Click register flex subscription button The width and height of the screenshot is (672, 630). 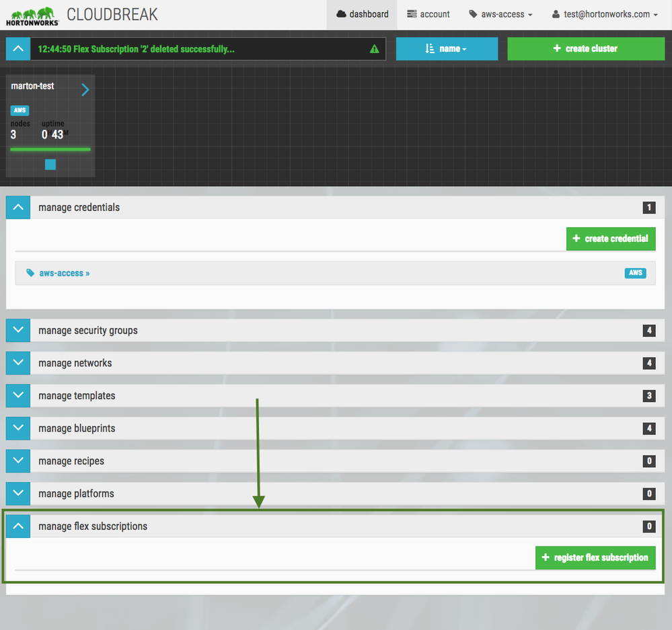click(595, 557)
